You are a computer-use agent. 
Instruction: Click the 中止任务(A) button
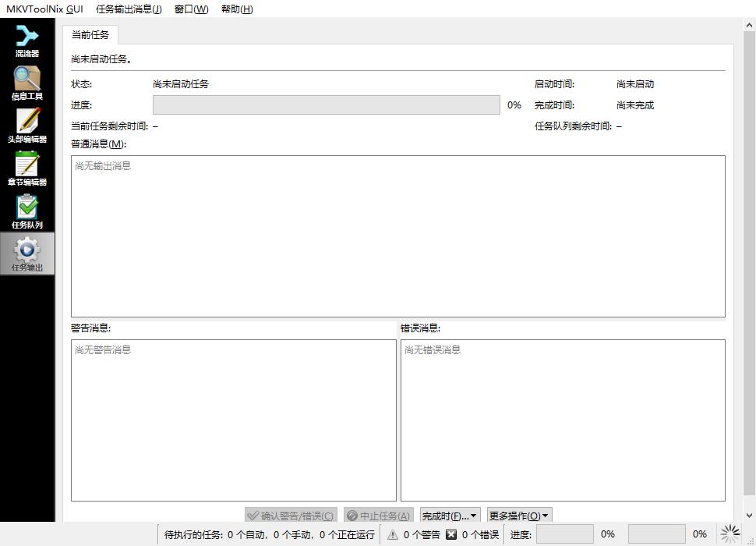(379, 516)
